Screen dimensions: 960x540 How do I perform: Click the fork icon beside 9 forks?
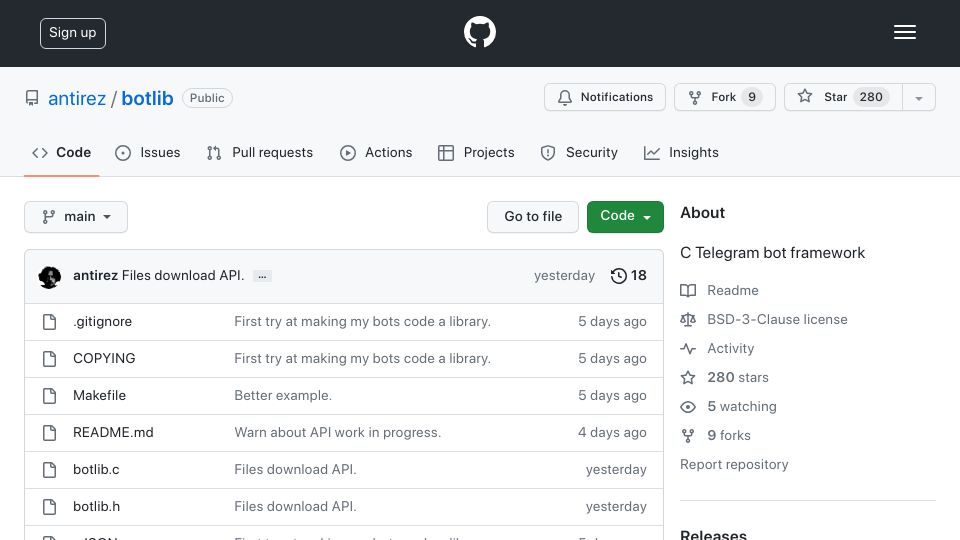(x=688, y=435)
